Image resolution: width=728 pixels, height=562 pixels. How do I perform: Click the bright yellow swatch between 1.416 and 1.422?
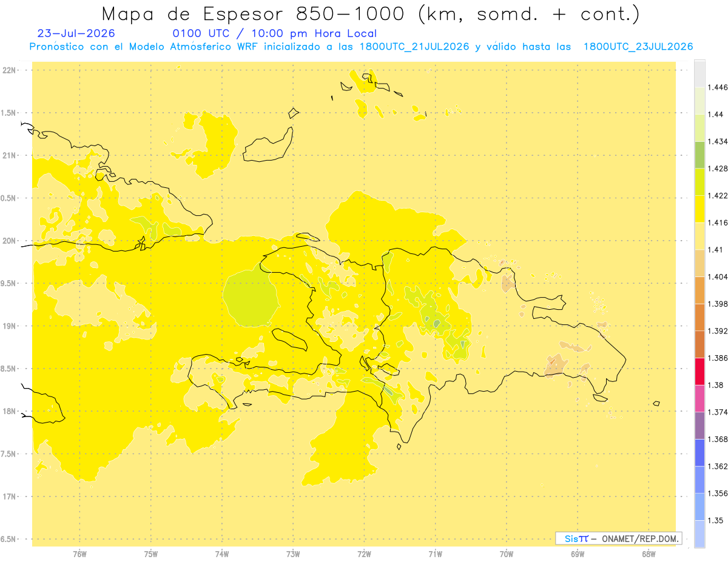tap(699, 209)
